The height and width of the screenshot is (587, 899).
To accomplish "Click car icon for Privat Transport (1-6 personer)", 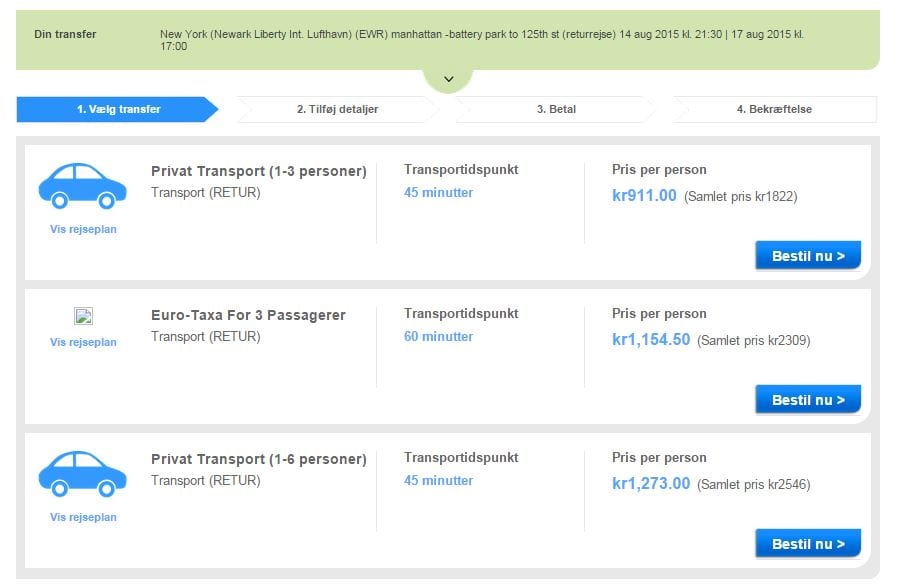I will (x=83, y=473).
